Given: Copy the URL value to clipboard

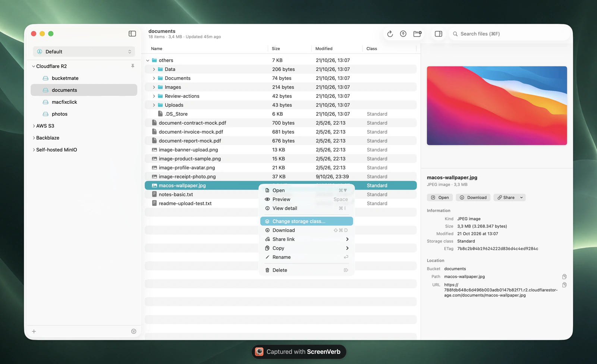Looking at the screenshot, I should [x=564, y=285].
